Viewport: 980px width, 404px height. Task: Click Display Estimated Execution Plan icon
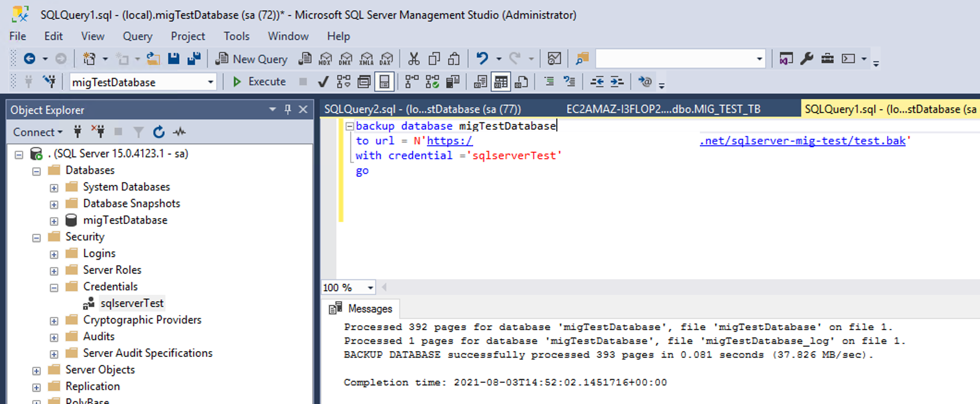coord(344,82)
